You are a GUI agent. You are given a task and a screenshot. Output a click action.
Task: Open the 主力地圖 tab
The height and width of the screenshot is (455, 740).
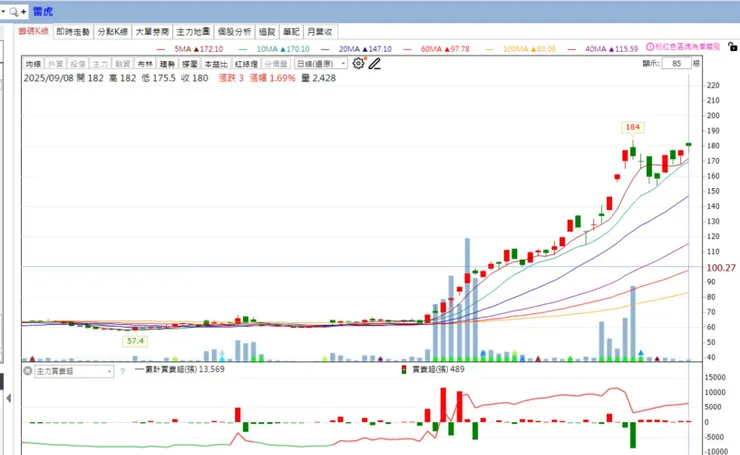(193, 32)
